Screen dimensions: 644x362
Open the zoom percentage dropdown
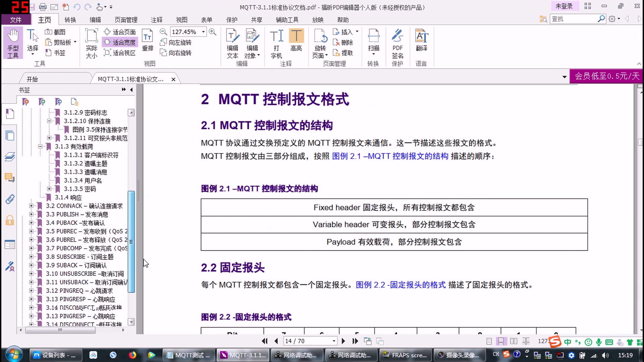tap(203, 32)
